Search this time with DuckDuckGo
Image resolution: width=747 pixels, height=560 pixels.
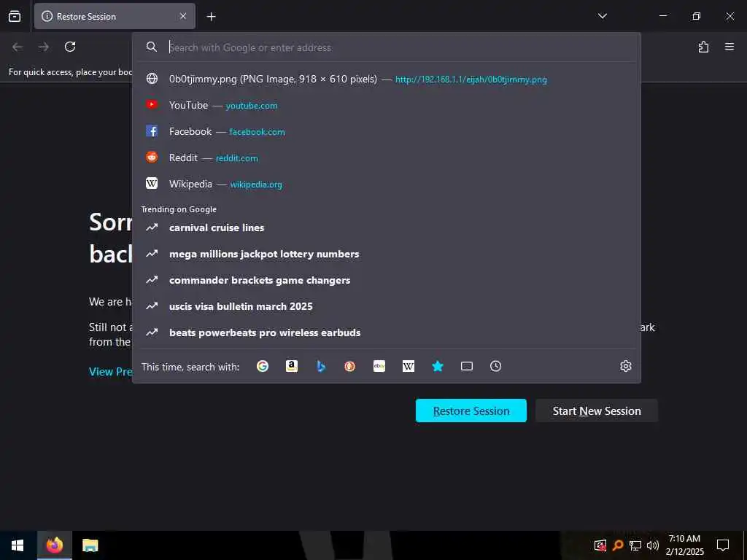click(349, 366)
